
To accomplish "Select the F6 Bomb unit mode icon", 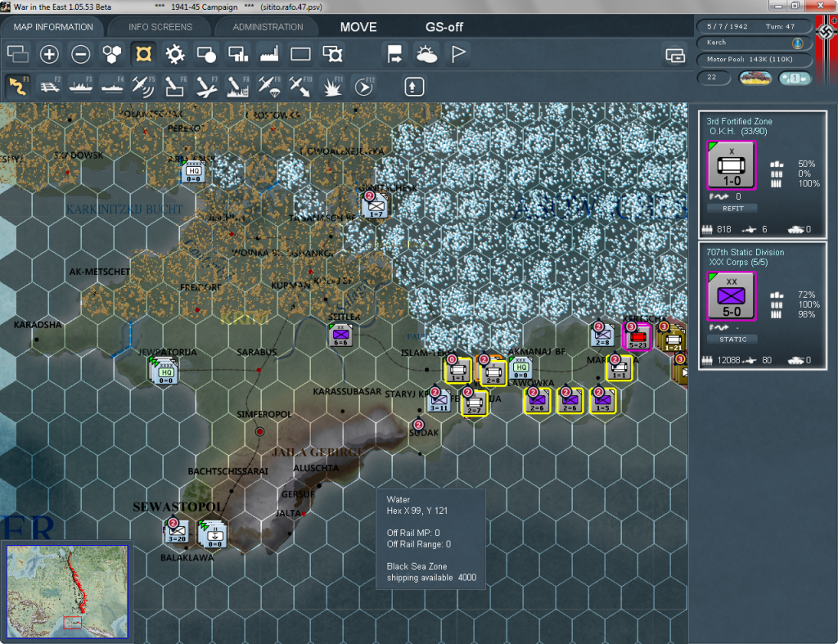I will coord(175,86).
